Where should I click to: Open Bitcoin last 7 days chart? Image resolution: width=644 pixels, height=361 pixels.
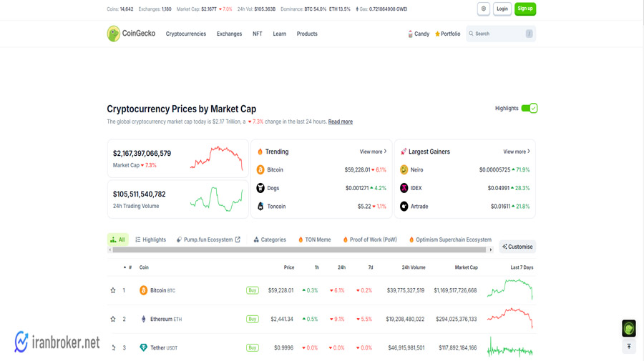tap(509, 290)
